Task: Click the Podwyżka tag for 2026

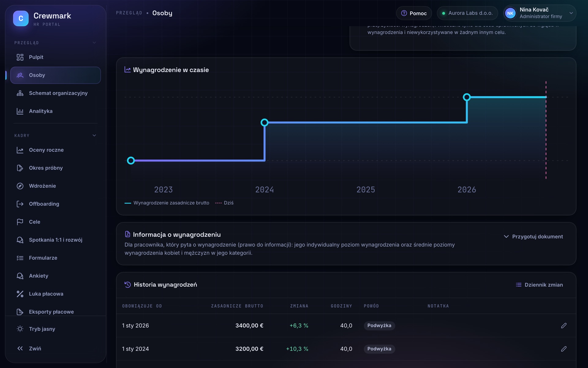Action: click(x=379, y=326)
